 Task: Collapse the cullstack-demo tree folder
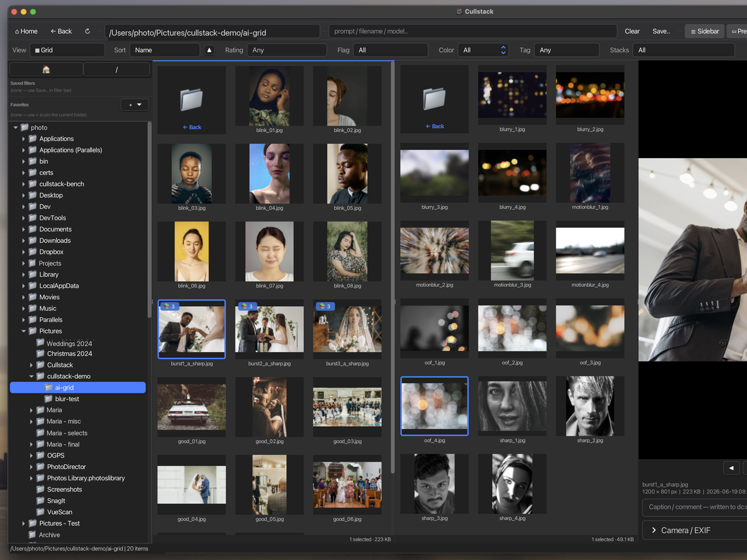click(x=32, y=376)
